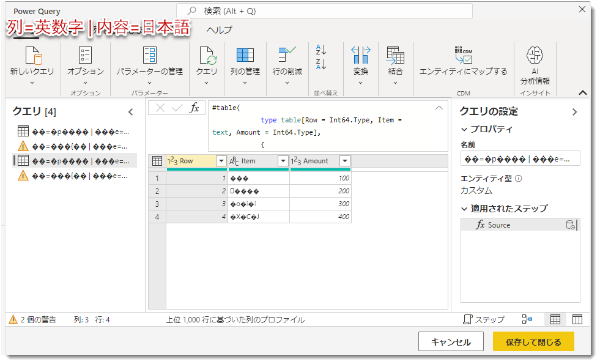Open パラメーターの管理 ribbon button
The width and height of the screenshot is (600, 364).
[150, 65]
